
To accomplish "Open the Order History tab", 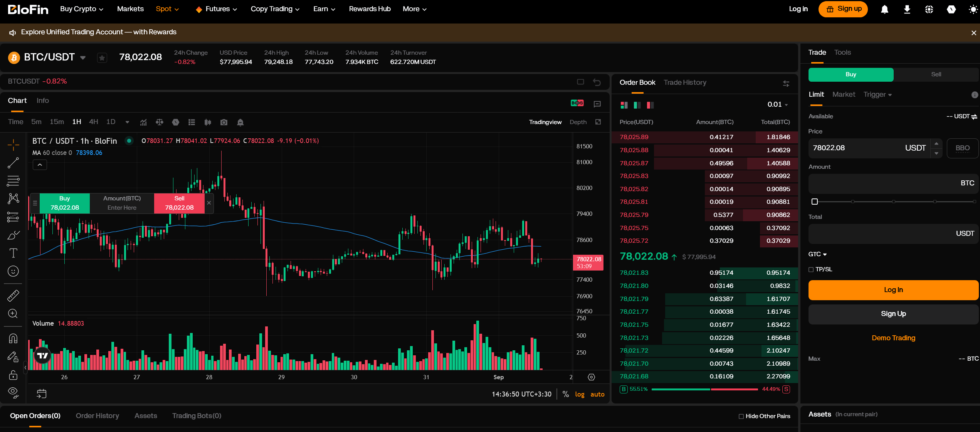I will [97, 416].
